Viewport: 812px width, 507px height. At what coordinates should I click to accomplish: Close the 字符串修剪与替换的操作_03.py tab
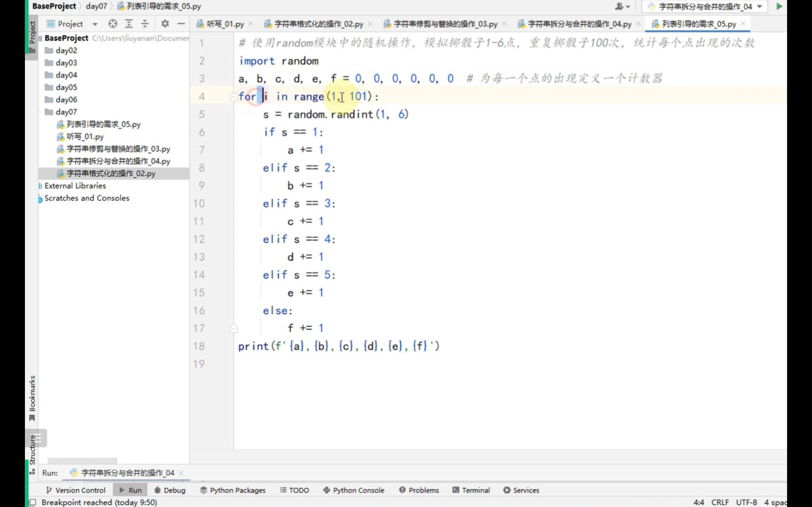[x=504, y=24]
